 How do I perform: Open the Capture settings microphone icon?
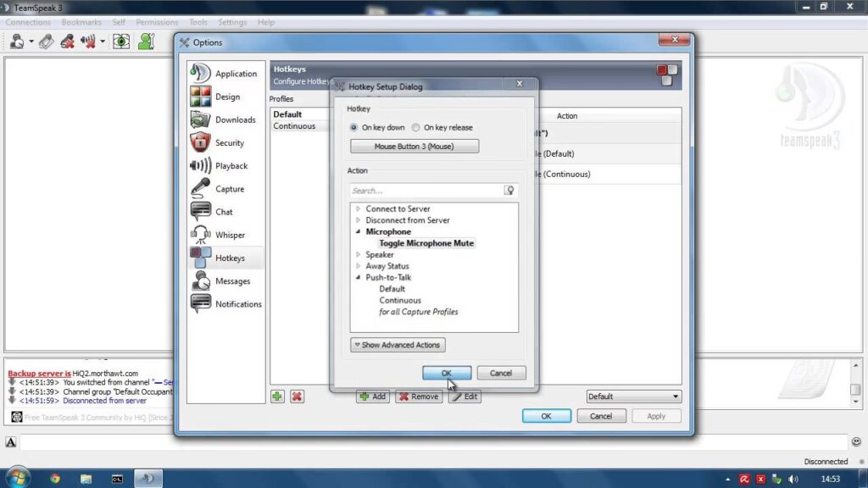(x=200, y=189)
